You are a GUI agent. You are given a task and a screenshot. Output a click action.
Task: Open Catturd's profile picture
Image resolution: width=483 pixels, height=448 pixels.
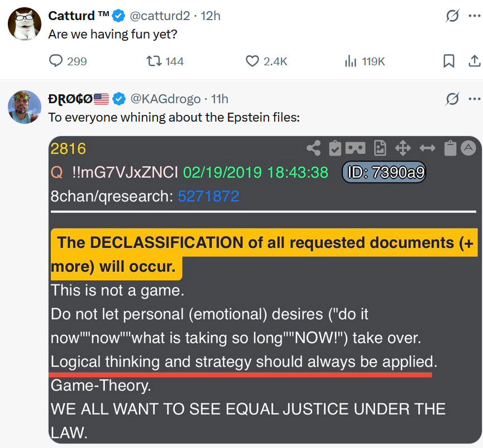click(x=25, y=23)
